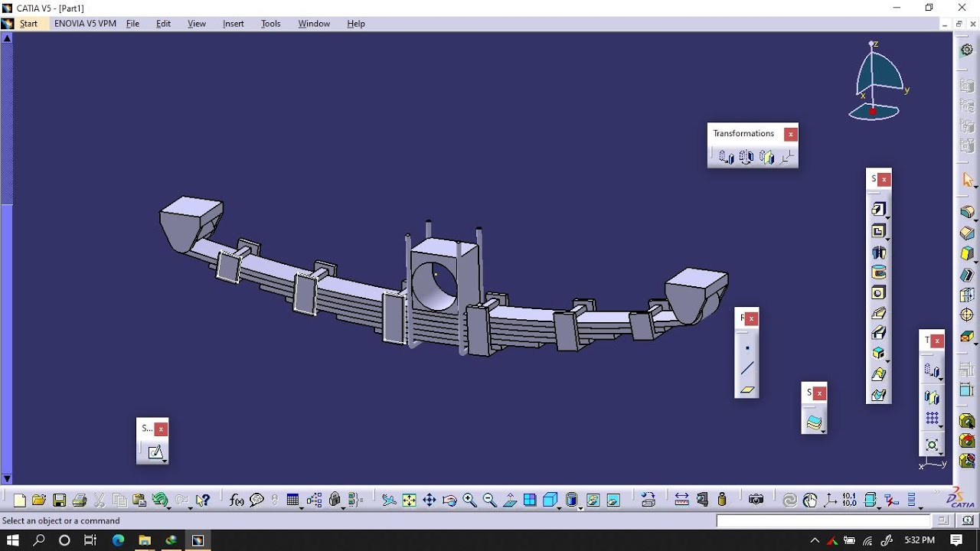This screenshot has height=551, width=980.
Task: Open What's This help pointer
Action: click(x=203, y=500)
